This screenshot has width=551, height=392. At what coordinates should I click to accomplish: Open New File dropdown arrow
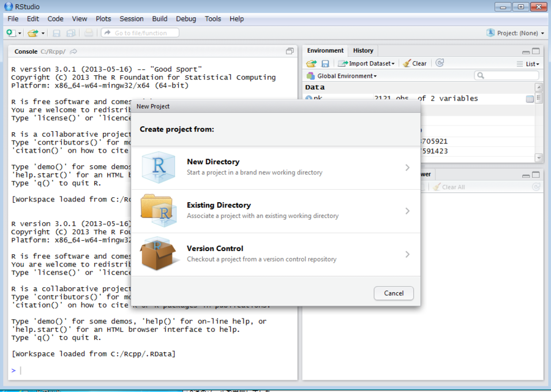coord(20,34)
